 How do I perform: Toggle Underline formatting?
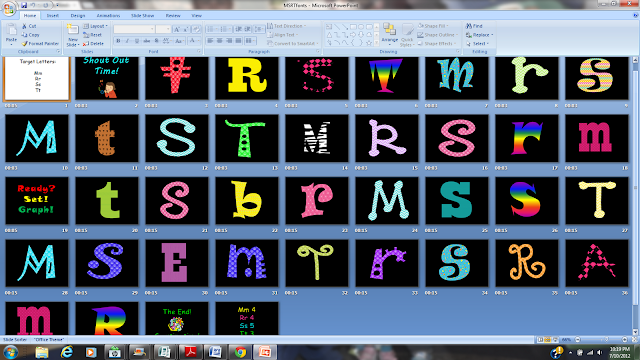point(137,41)
